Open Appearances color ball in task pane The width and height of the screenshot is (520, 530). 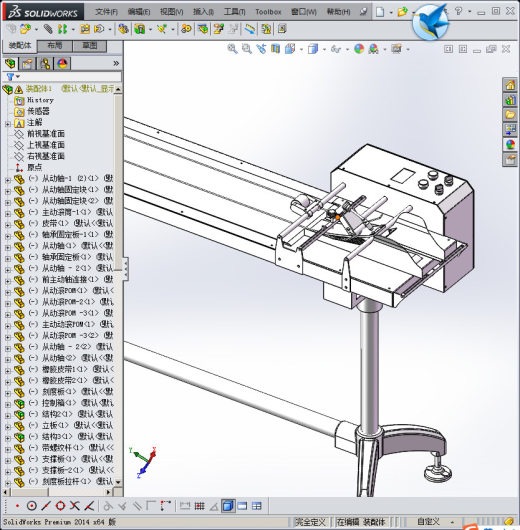(x=510, y=144)
